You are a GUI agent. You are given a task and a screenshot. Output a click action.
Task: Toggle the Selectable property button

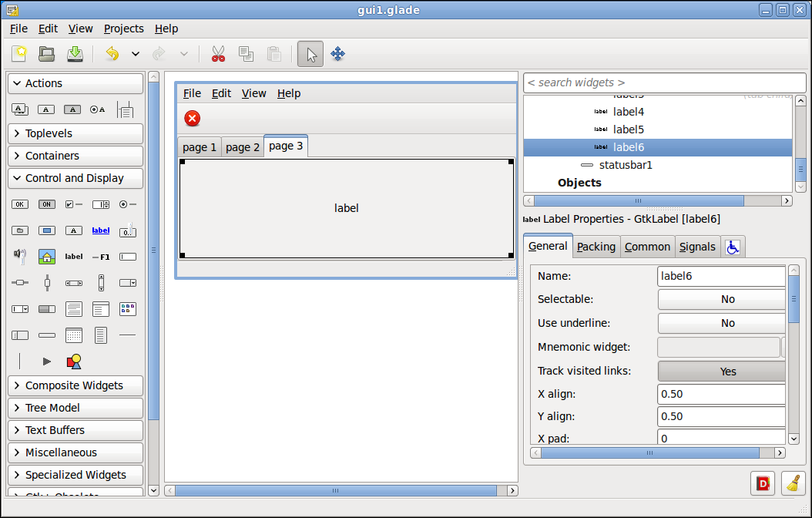pos(722,299)
